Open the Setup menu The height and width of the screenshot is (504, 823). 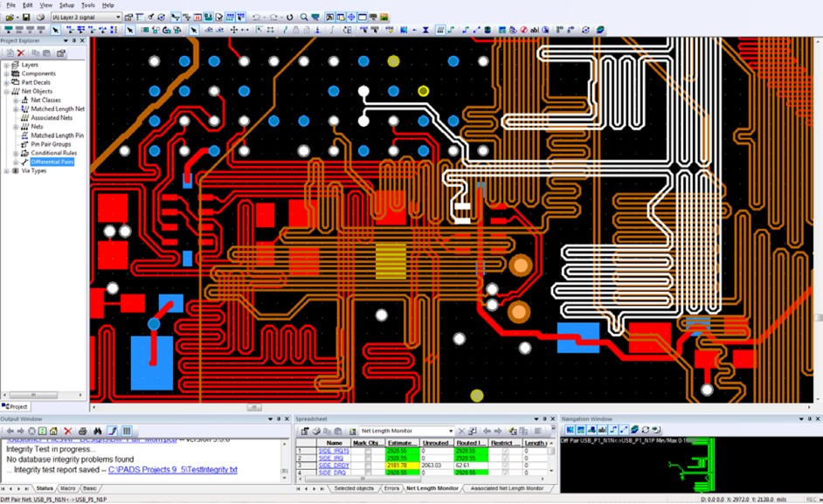[x=66, y=5]
